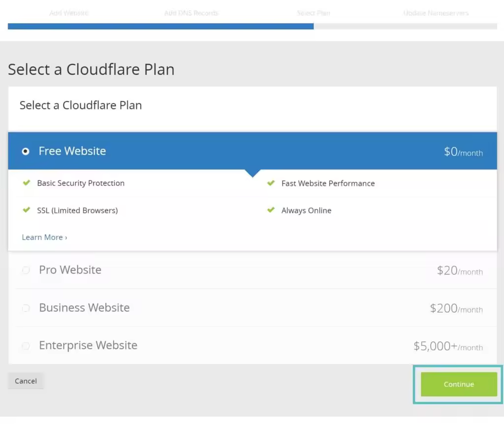
Task: Click the $5,000+/month price
Action: tap(448, 346)
